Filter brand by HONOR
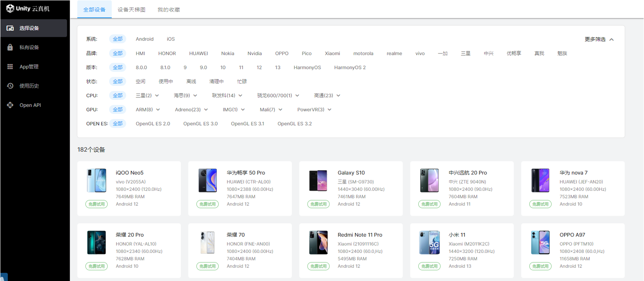Viewport: 644px width, 281px height. pos(167,53)
